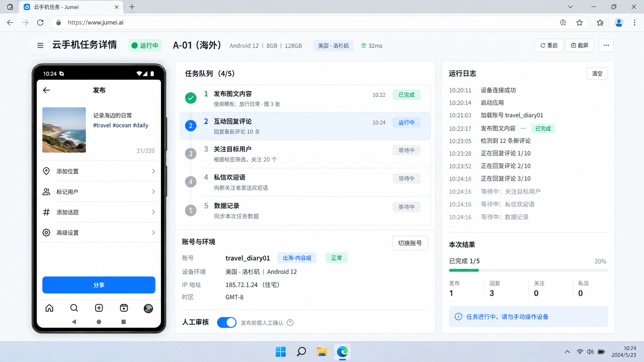Open the hamburger sidebar menu

pyautogui.click(x=40, y=45)
